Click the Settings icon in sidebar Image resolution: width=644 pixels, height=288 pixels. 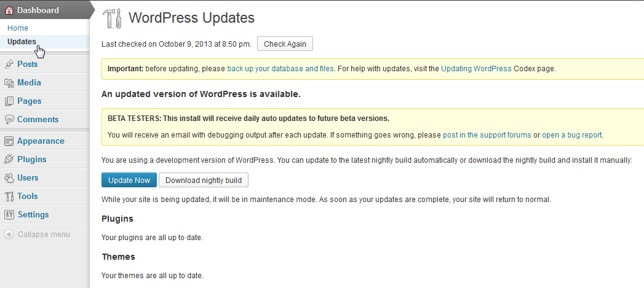click(x=9, y=215)
